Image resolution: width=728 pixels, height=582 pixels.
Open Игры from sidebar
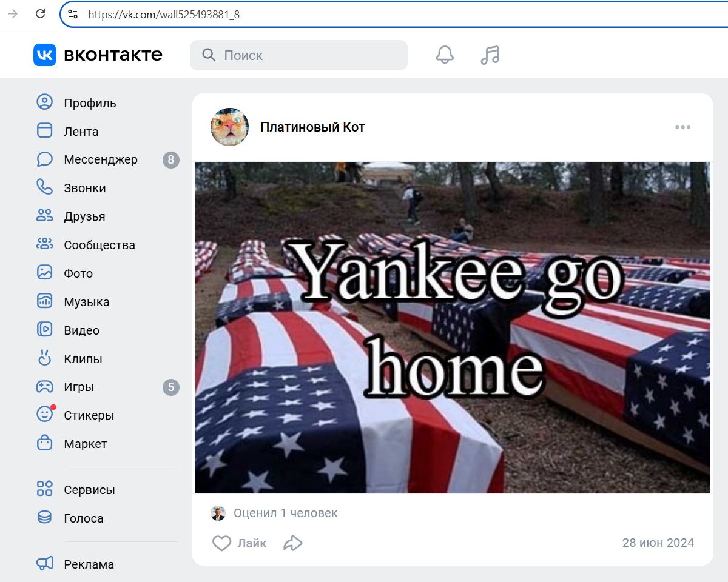click(79, 387)
